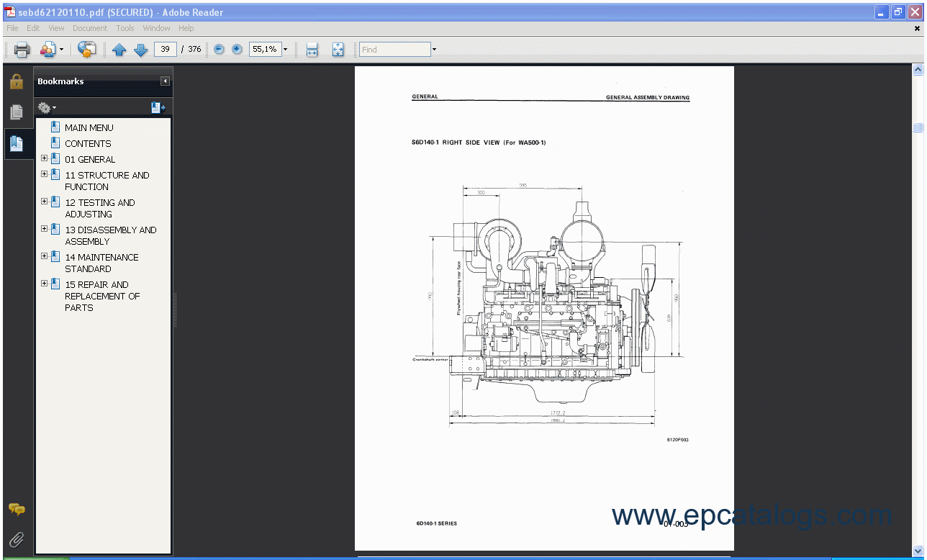Select the 12 TESTING AND ADJUSTING bookmark
This screenshot has width=927, height=560.
tap(100, 208)
